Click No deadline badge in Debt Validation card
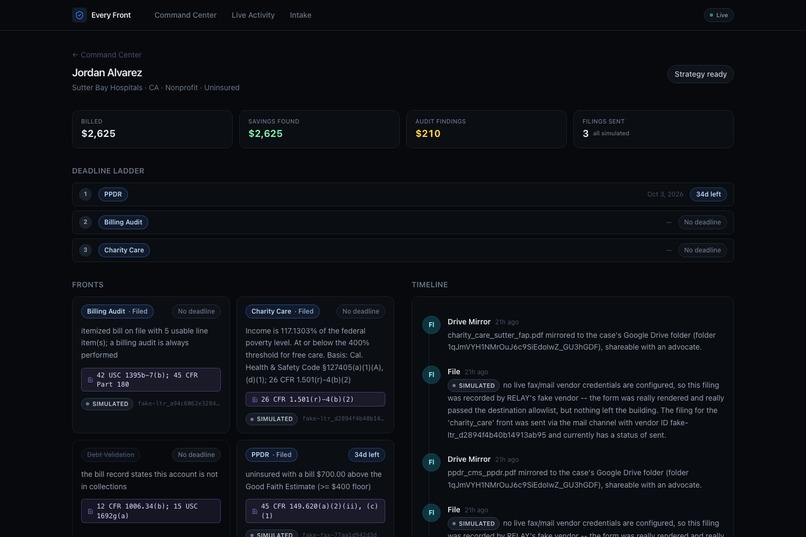The height and width of the screenshot is (537, 806). pyautogui.click(x=196, y=455)
